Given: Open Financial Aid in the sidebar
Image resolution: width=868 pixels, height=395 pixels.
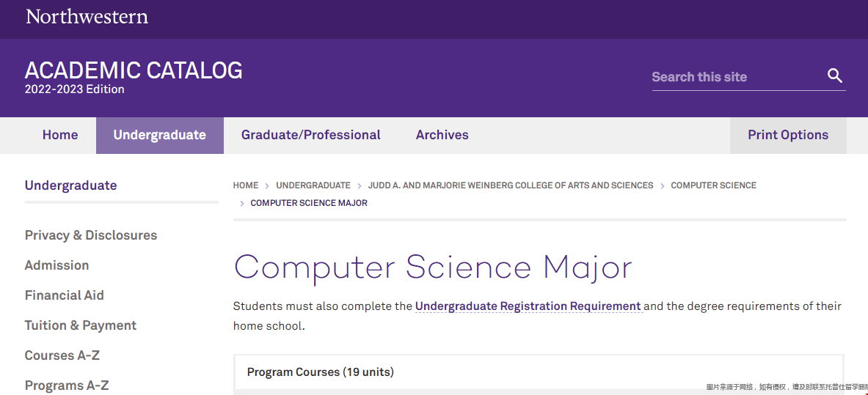Looking at the screenshot, I should coord(65,295).
